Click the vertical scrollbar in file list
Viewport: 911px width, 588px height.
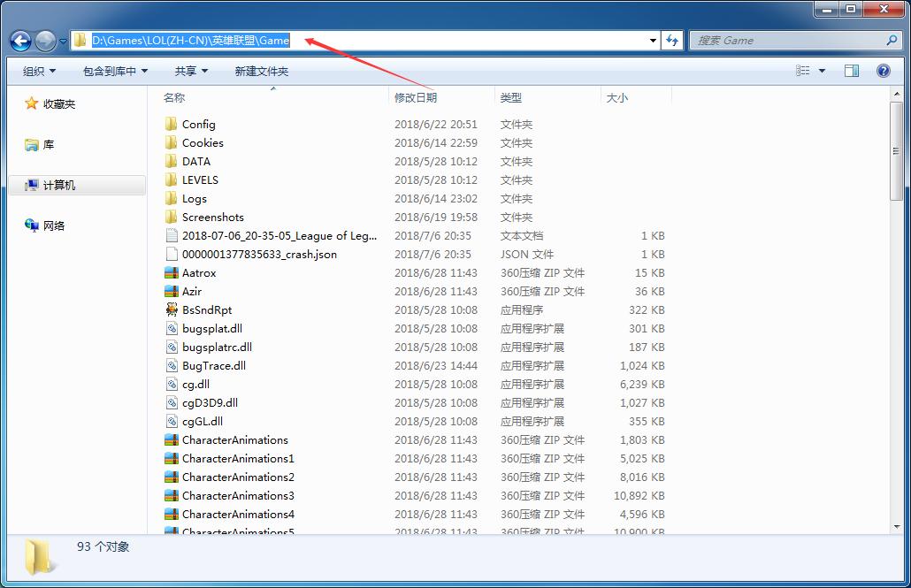(x=896, y=354)
